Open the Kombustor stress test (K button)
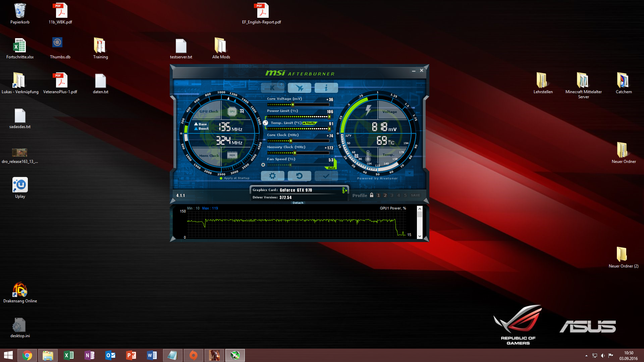The width and height of the screenshot is (644, 362). (272, 88)
